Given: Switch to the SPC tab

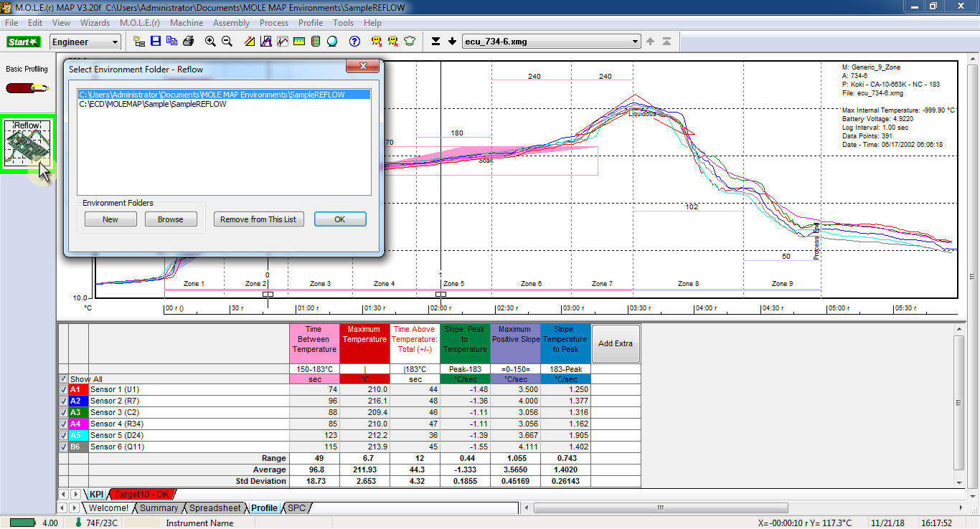Looking at the screenshot, I should [x=296, y=507].
